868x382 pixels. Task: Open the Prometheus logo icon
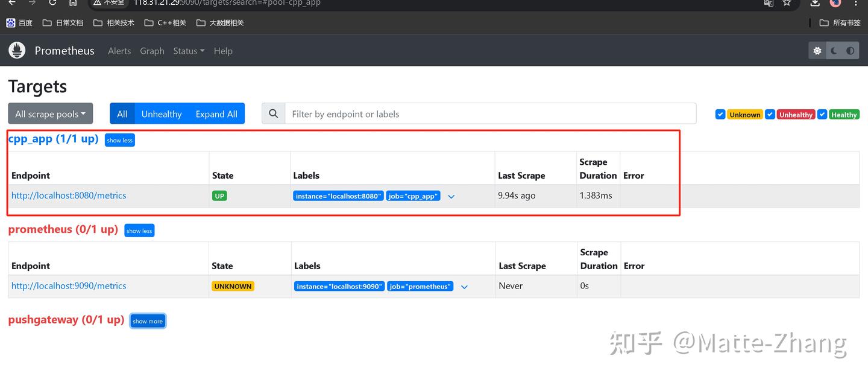16,50
